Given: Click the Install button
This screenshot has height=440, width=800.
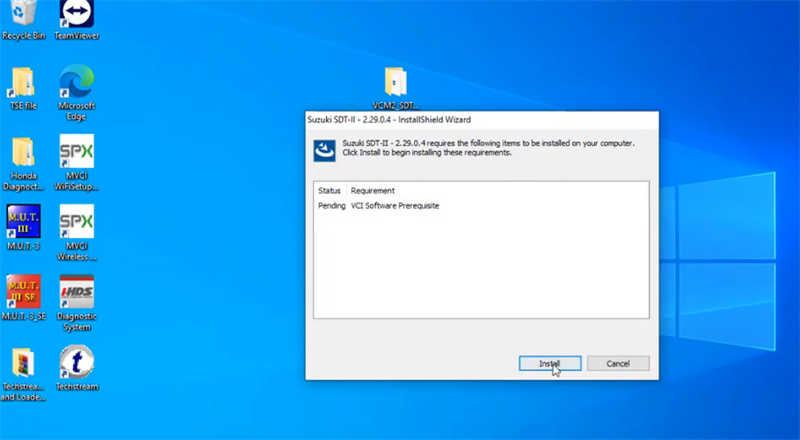Looking at the screenshot, I should coord(550,363).
